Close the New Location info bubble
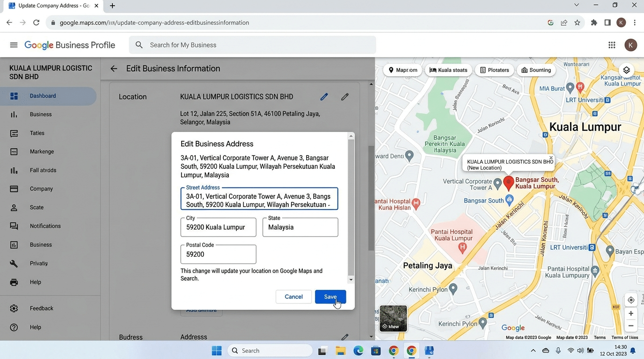Image resolution: width=644 pixels, height=359 pixels. click(x=551, y=158)
